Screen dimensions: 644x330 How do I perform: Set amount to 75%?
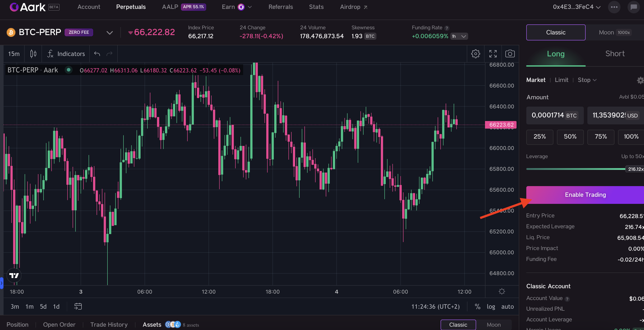pos(601,137)
